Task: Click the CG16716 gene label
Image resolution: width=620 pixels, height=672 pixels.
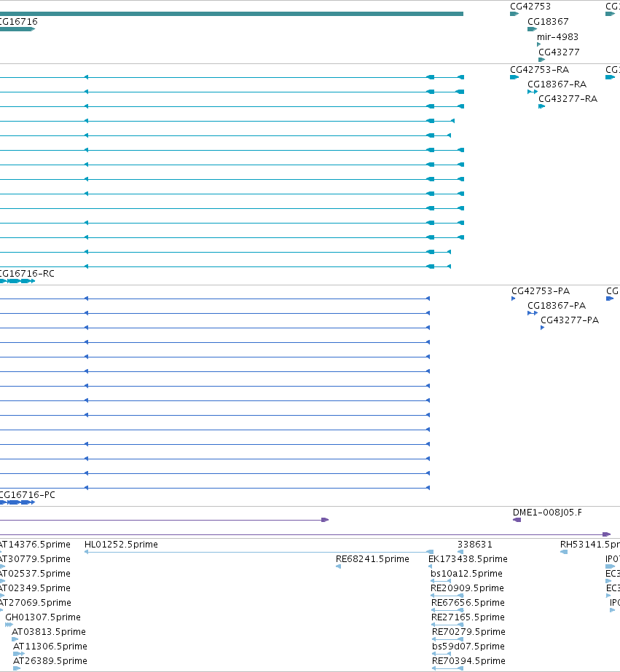Action: (x=18, y=22)
